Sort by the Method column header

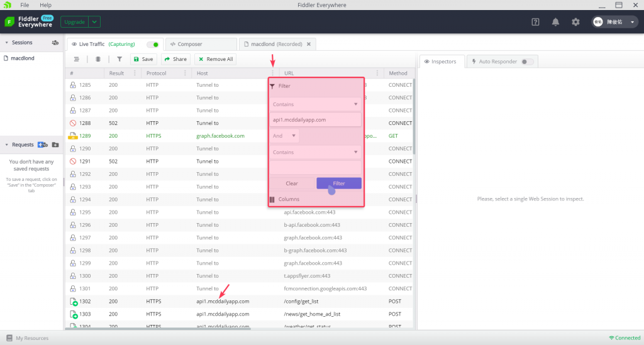click(398, 73)
